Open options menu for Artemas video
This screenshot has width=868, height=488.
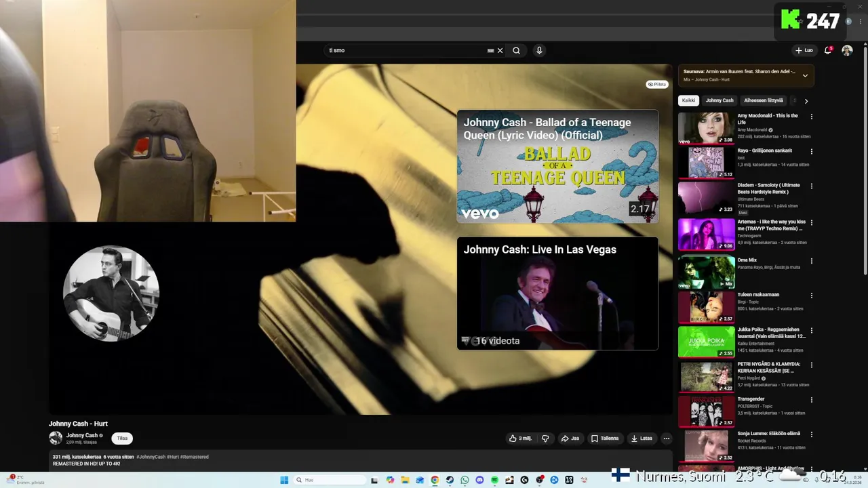(811, 222)
